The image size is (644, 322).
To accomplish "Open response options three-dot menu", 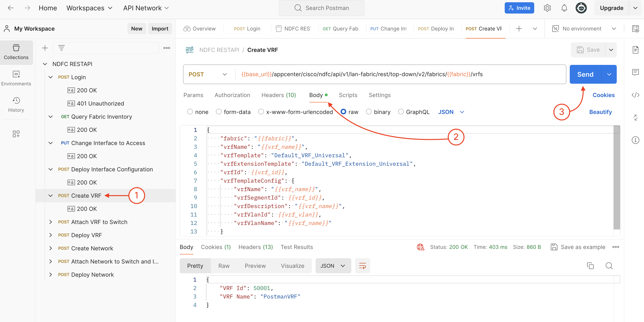I will click(x=616, y=247).
